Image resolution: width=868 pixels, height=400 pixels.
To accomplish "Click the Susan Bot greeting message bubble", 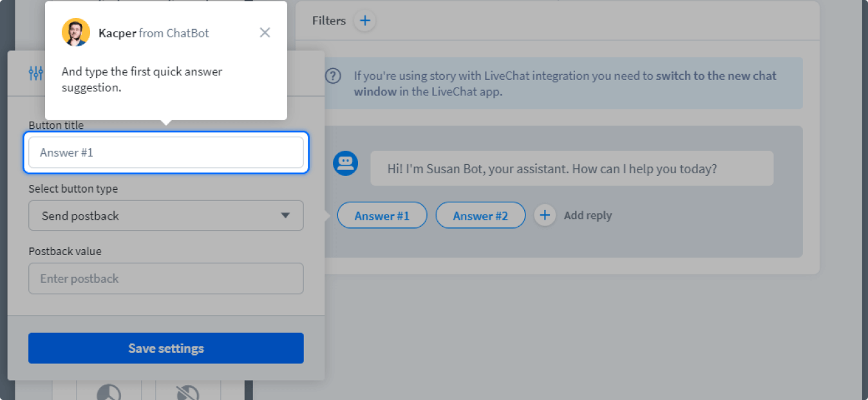I will click(x=571, y=169).
